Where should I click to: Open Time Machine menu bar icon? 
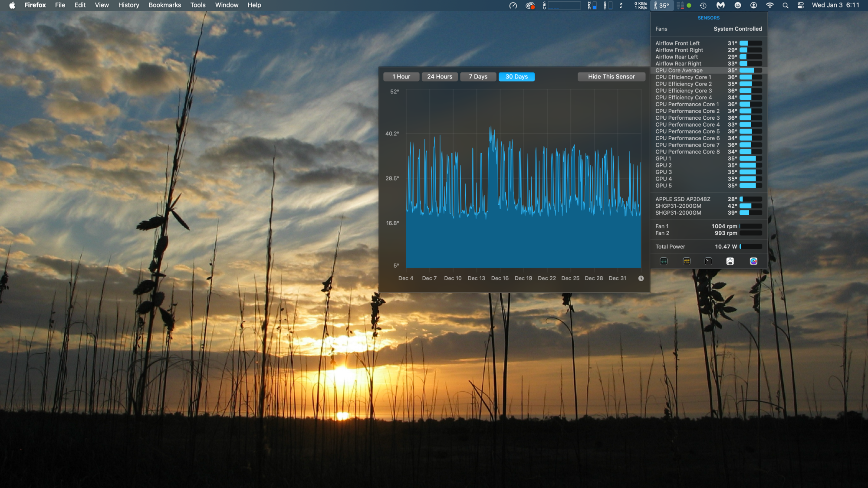[703, 5]
